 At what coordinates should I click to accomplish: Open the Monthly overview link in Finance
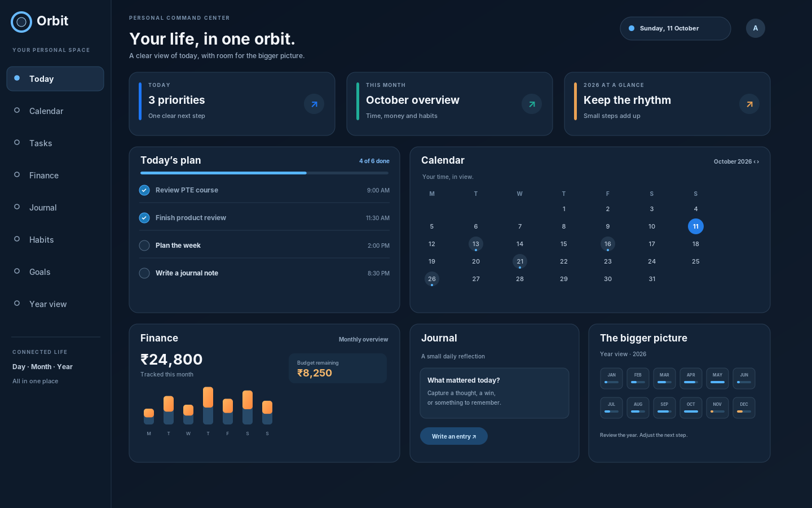click(x=363, y=339)
